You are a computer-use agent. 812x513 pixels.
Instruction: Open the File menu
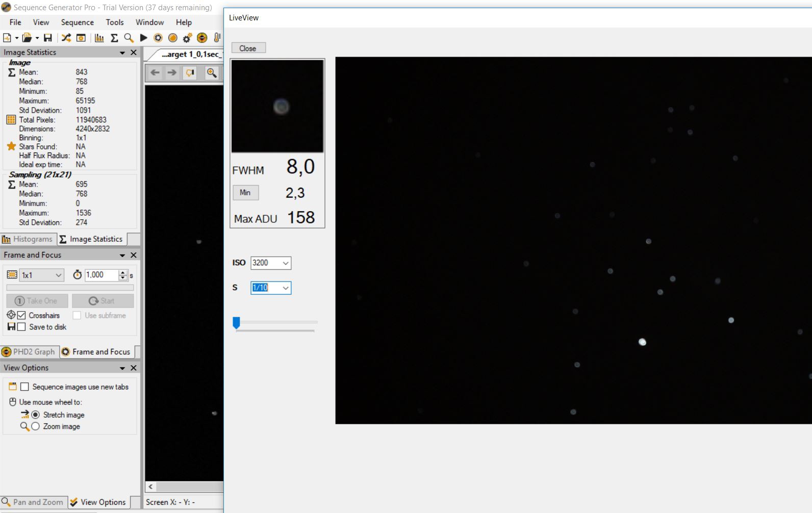[x=15, y=22]
